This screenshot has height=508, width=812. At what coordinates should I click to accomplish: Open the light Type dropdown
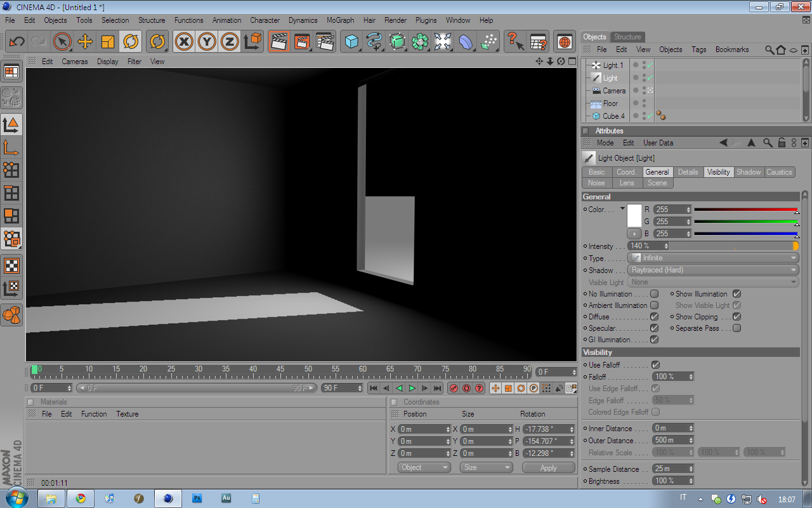point(713,258)
